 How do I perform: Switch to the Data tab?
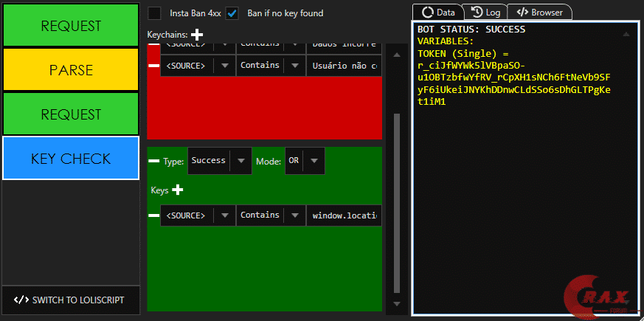[x=438, y=13]
